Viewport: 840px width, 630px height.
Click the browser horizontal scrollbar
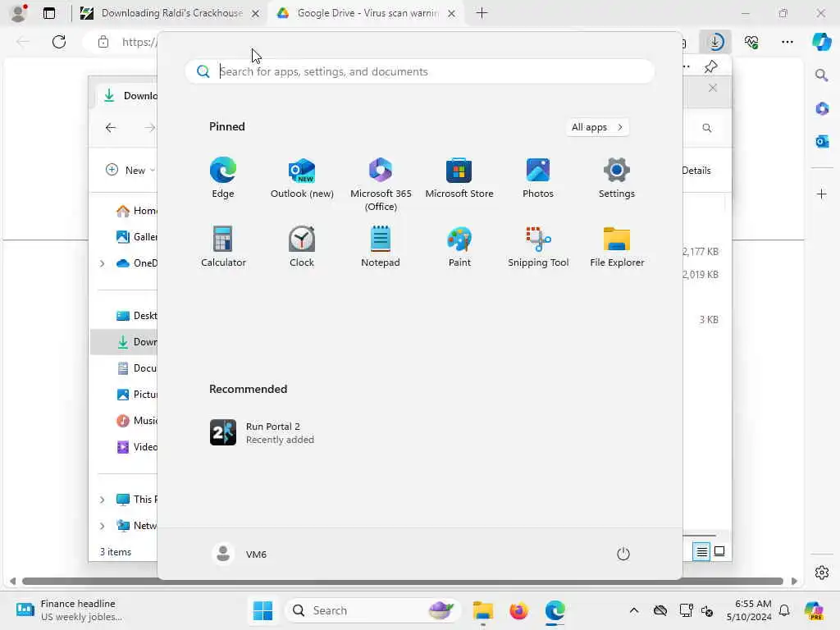[x=402, y=581]
